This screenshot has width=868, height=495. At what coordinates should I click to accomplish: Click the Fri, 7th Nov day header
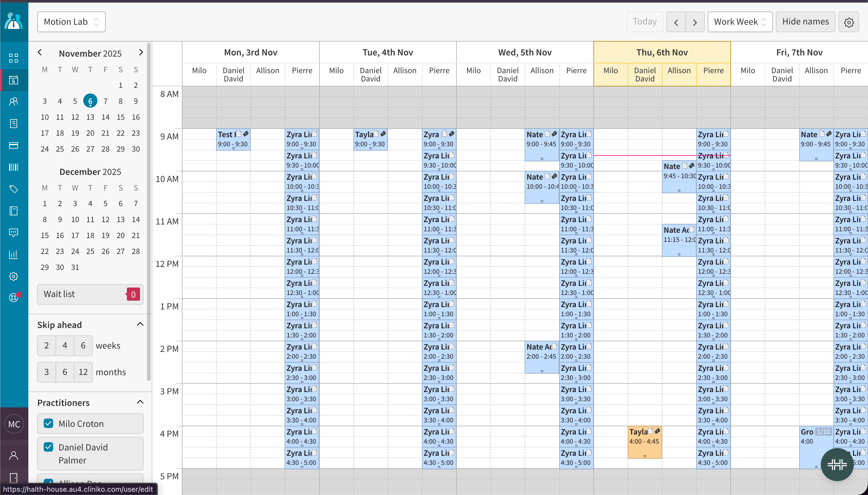(x=799, y=52)
